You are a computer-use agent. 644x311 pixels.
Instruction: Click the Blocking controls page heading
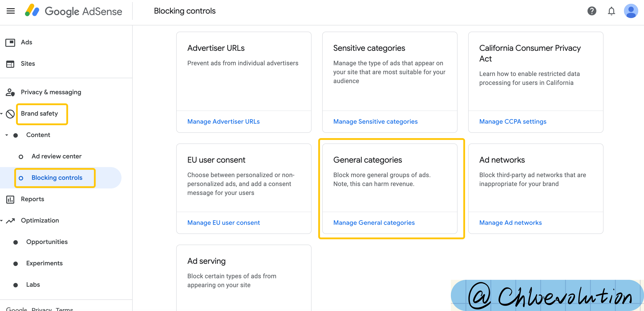pos(184,11)
